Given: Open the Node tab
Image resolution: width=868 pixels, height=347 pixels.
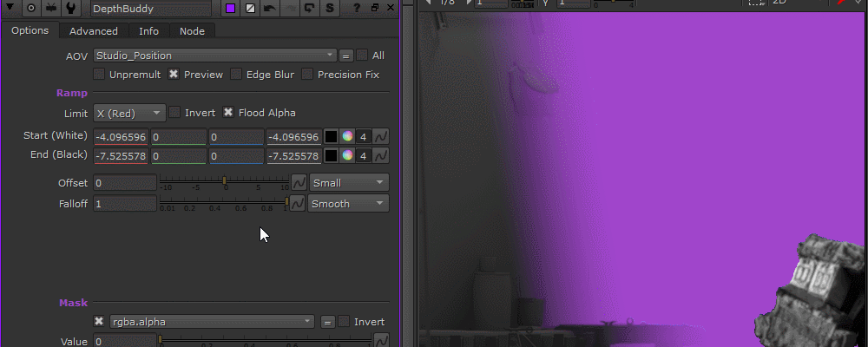Looking at the screenshot, I should tap(192, 31).
